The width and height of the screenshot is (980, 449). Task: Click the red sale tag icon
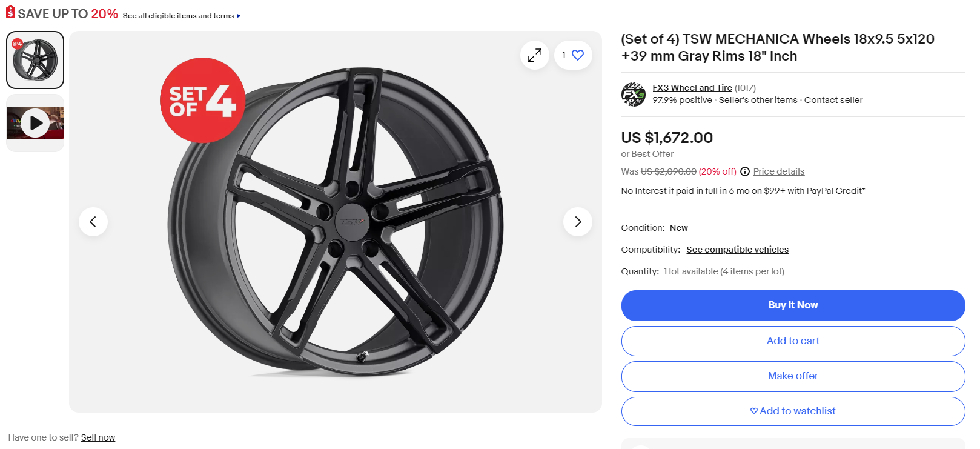click(10, 12)
